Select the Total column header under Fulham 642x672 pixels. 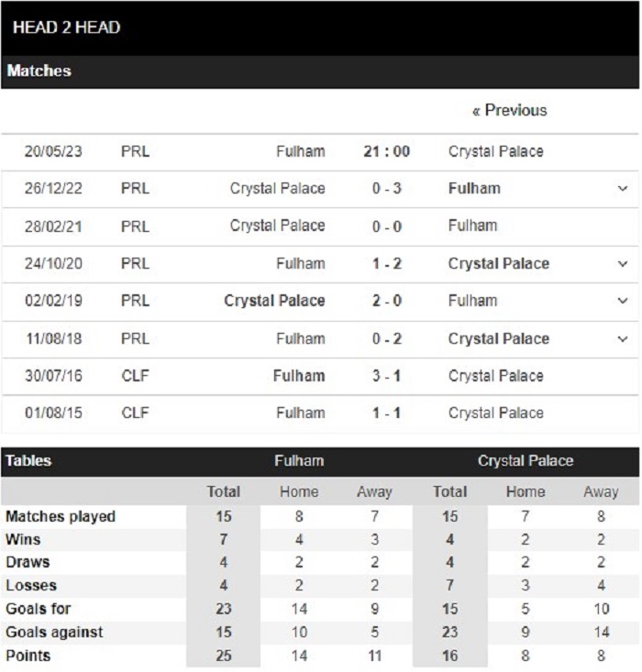(x=224, y=492)
